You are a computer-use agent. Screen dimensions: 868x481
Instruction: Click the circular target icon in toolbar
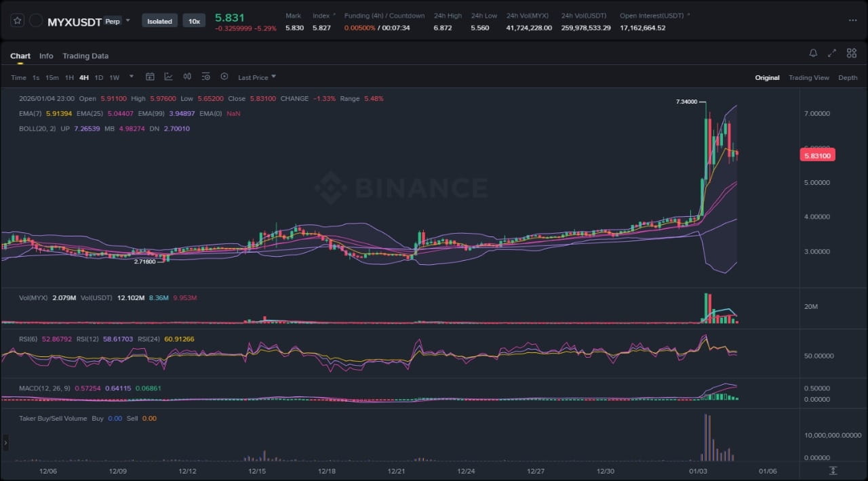(x=224, y=77)
